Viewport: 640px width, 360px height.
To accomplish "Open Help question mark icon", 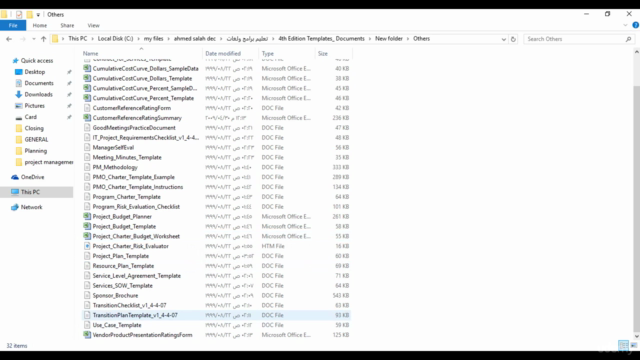I will 636,25.
